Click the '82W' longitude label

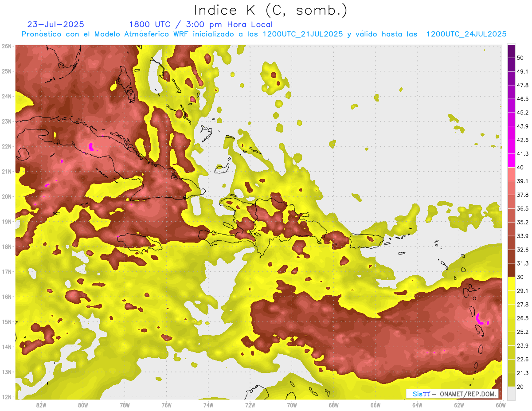coord(41,405)
